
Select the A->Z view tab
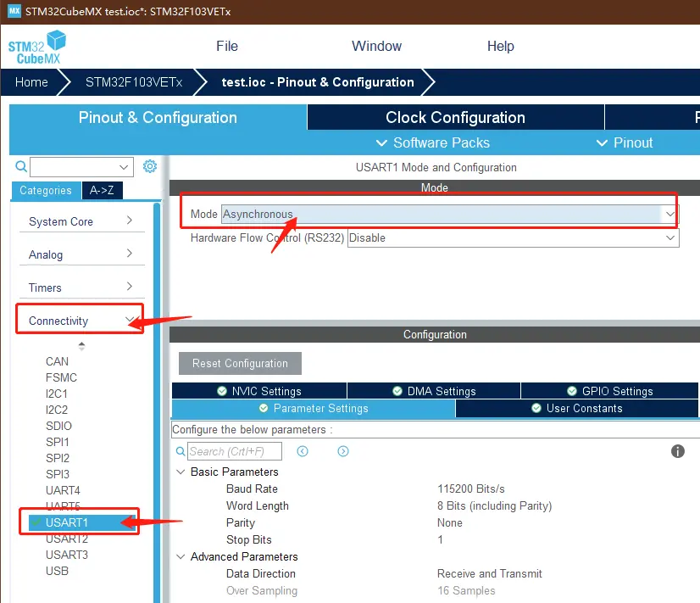(x=102, y=190)
